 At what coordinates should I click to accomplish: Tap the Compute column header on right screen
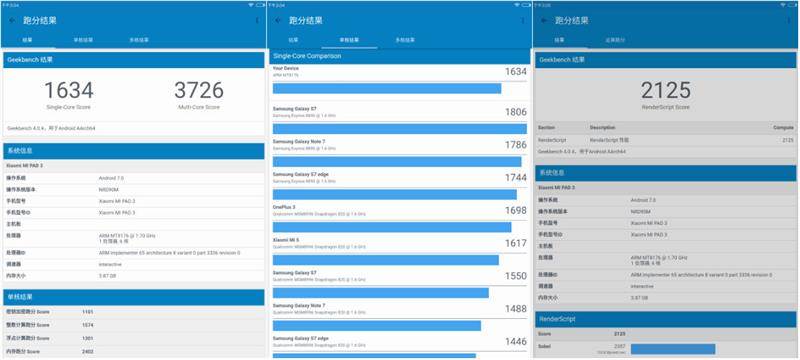784,127
